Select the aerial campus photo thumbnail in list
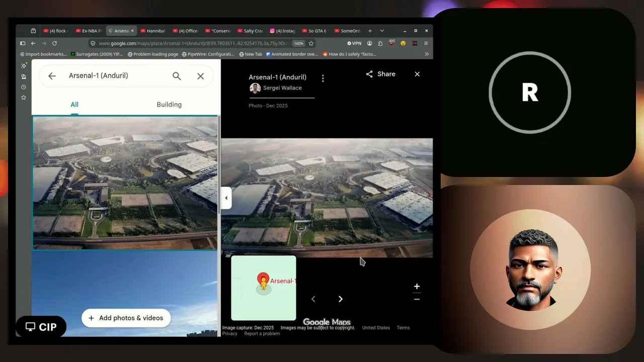This screenshot has width=644, height=362. 125,183
